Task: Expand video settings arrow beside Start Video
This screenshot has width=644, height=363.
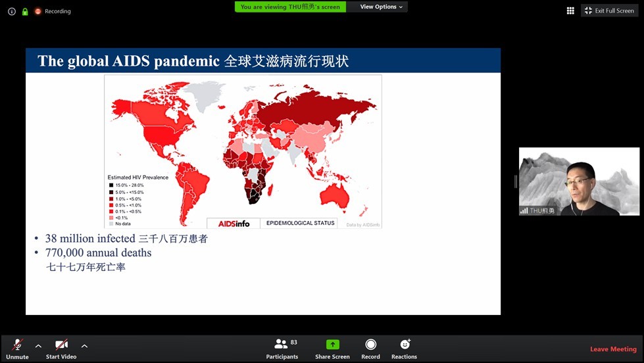Action: [84, 346]
